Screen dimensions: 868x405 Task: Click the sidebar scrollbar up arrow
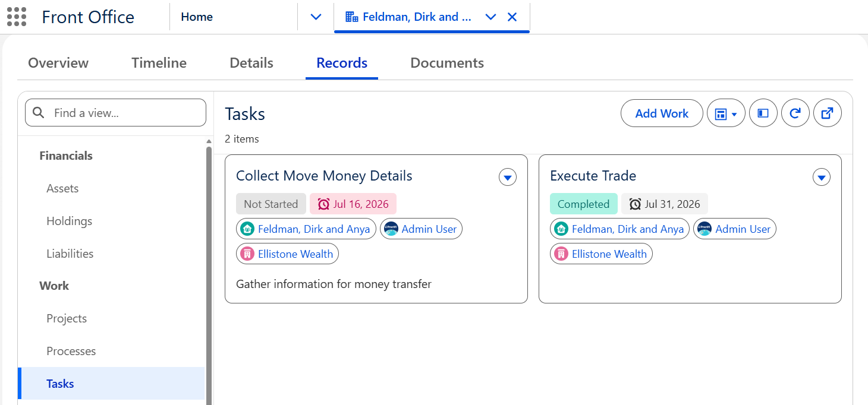pos(209,141)
